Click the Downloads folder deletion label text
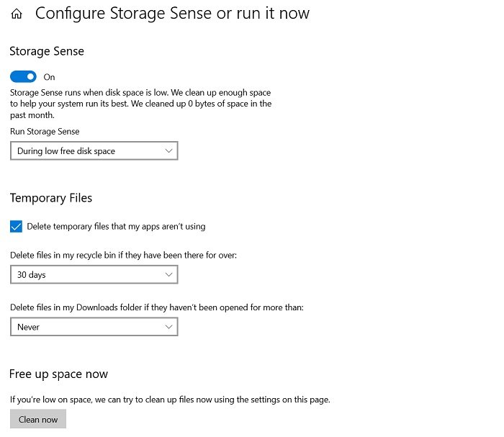Viewport: 504px width, 437px height. pos(157,307)
